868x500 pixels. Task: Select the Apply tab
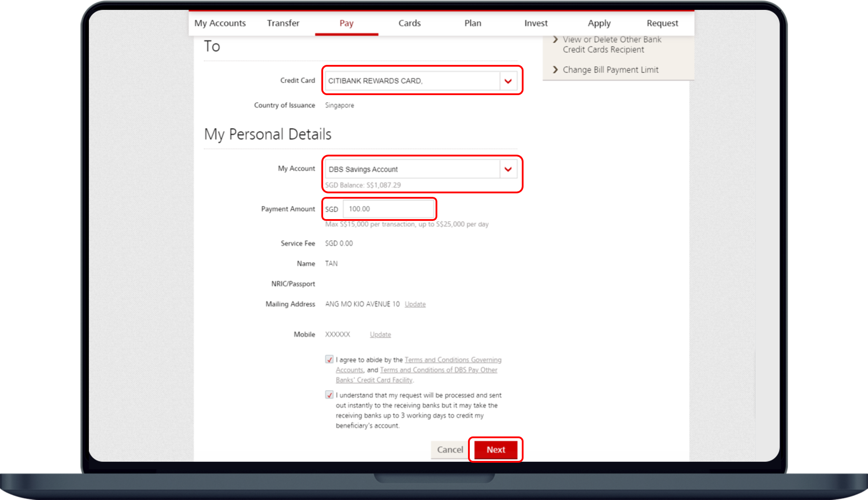point(599,23)
